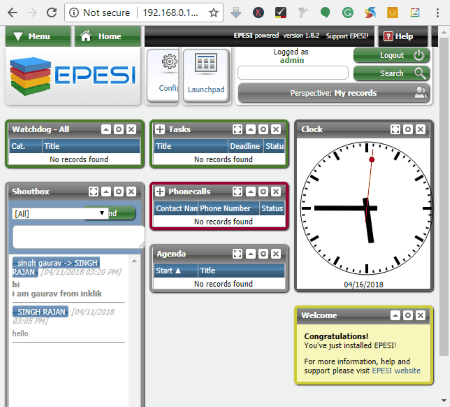Viewport: 450px width, 407px height.
Task: Open Chrome three-dot menu
Action: tap(438, 13)
